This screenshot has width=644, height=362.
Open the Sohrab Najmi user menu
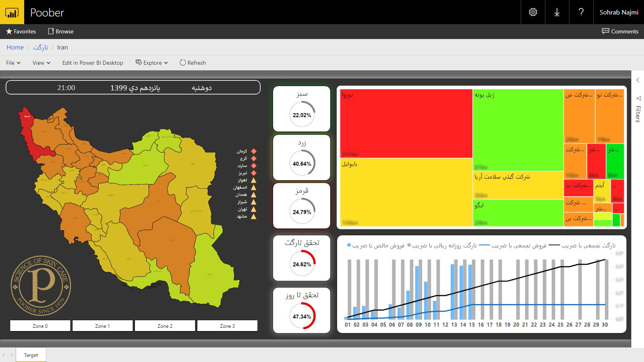pos(619,12)
